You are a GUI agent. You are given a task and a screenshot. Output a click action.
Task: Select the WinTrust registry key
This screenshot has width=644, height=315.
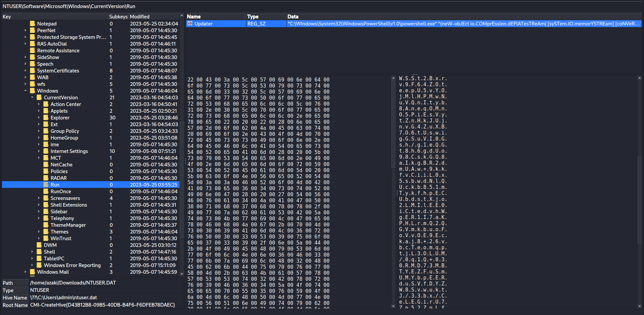click(61, 238)
